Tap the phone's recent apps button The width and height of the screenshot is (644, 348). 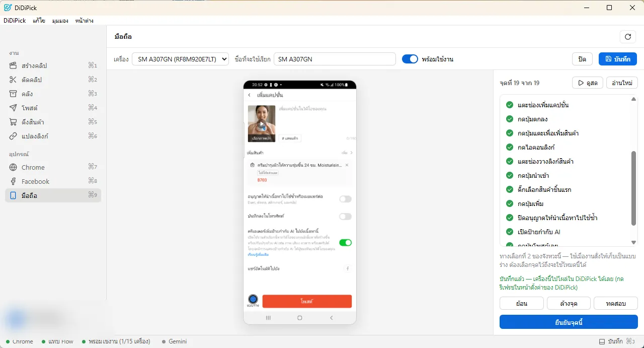tap(268, 318)
